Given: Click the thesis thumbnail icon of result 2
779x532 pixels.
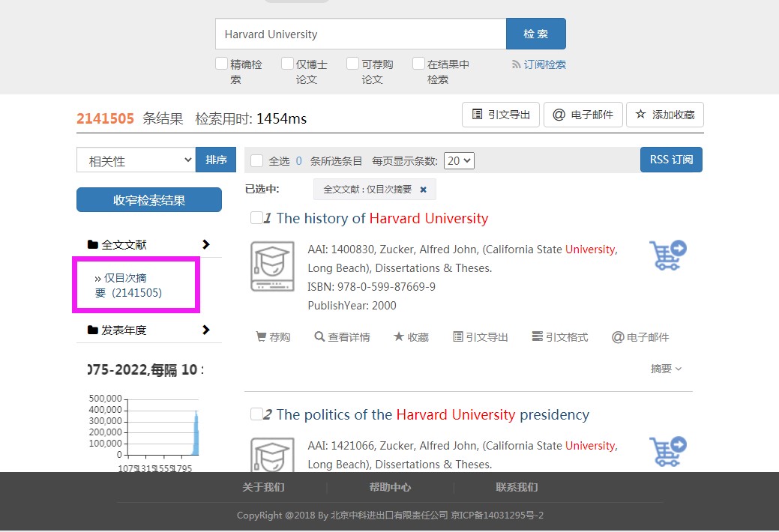Looking at the screenshot, I should coord(272,455).
